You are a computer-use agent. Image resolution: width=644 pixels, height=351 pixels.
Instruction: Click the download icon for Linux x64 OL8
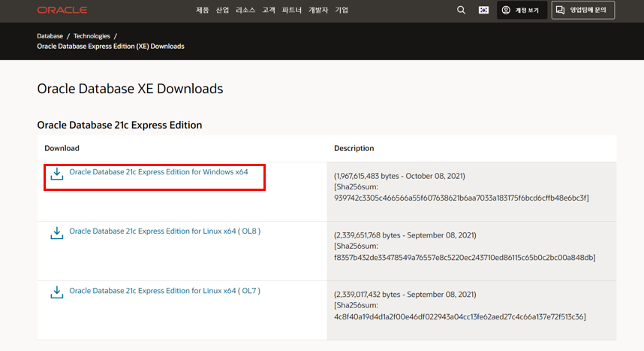[x=57, y=233]
